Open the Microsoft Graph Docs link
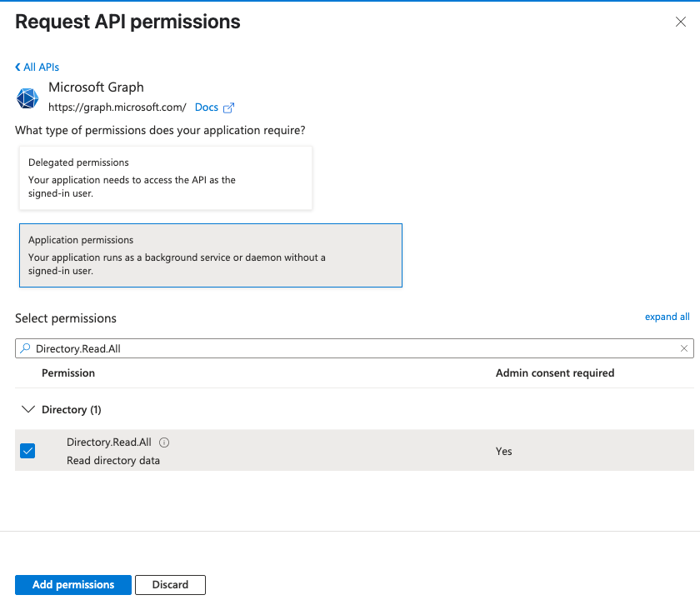The image size is (700, 610). pyautogui.click(x=205, y=107)
